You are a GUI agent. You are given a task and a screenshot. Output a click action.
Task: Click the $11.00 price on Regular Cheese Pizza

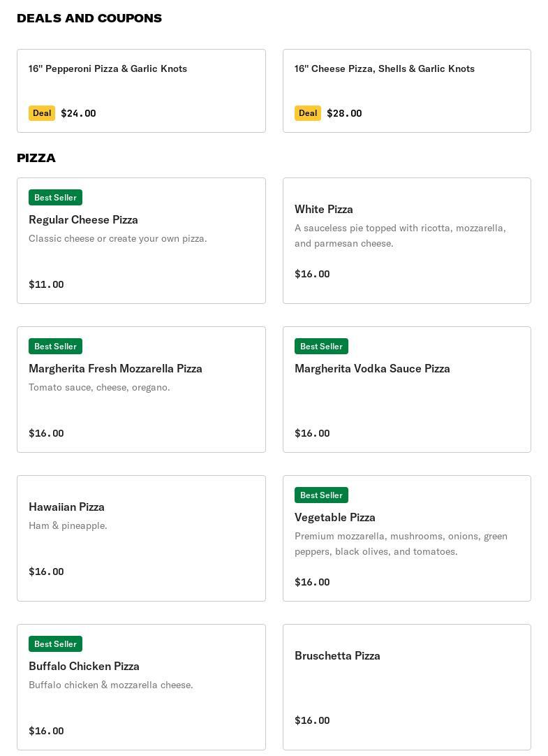46,284
